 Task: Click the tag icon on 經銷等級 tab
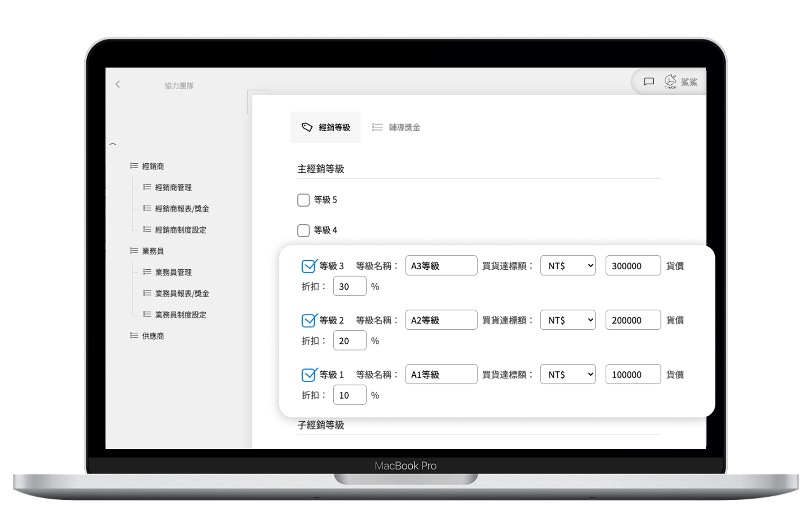click(x=307, y=127)
